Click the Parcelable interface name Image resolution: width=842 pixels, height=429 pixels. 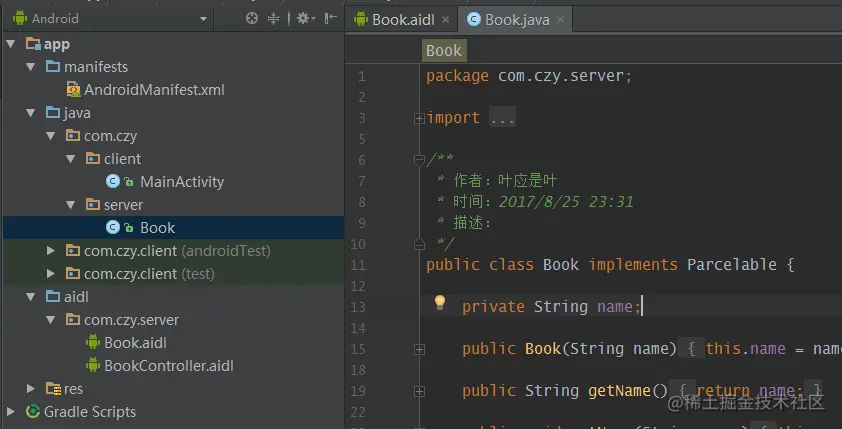click(x=731, y=265)
